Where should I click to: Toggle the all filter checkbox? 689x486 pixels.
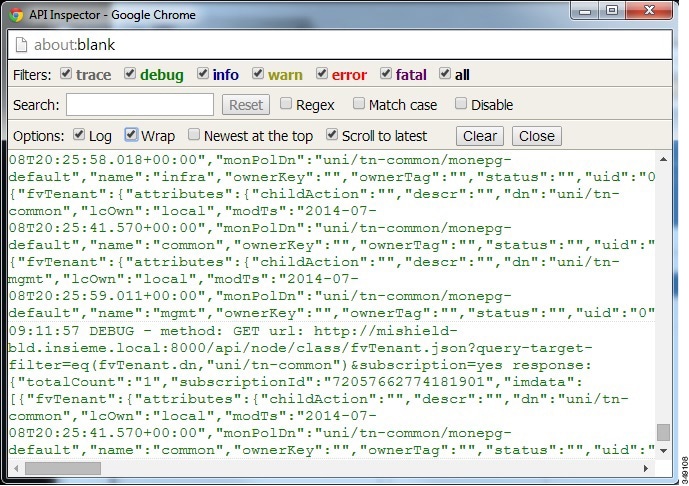pos(445,73)
